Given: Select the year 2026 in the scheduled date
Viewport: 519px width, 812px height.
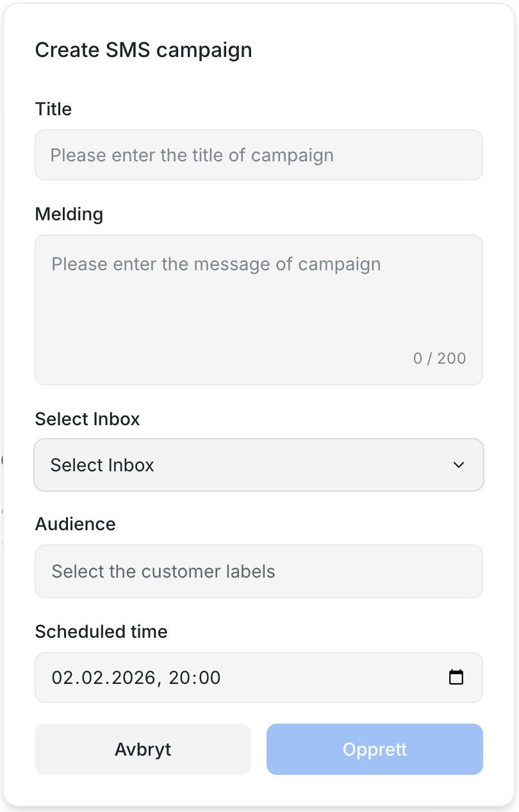Looking at the screenshot, I should (131, 678).
